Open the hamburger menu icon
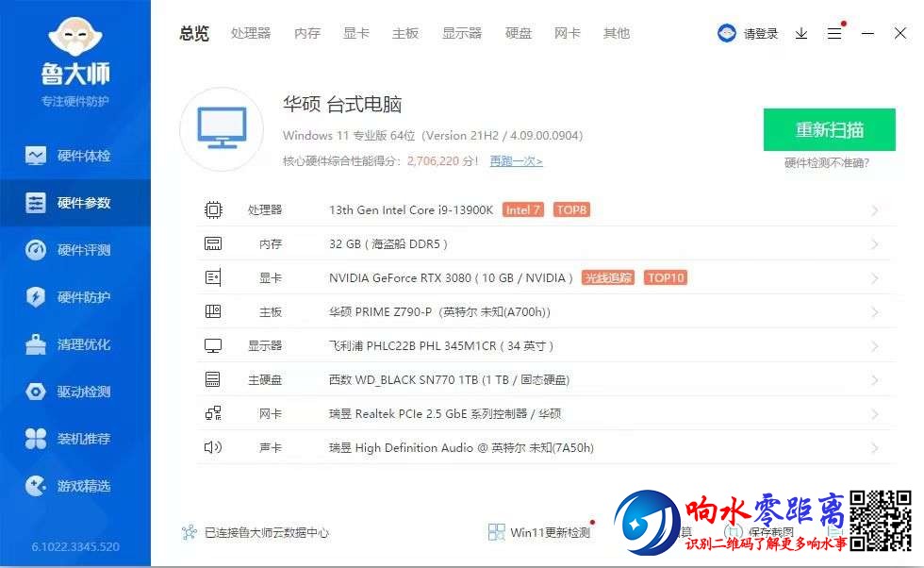The image size is (924, 568). pos(834,34)
